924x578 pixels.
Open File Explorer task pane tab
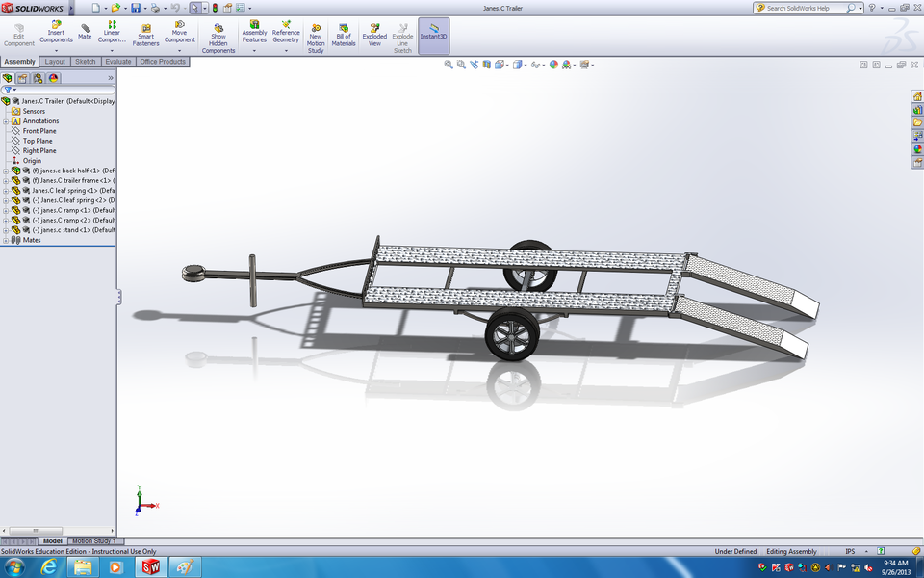[917, 122]
